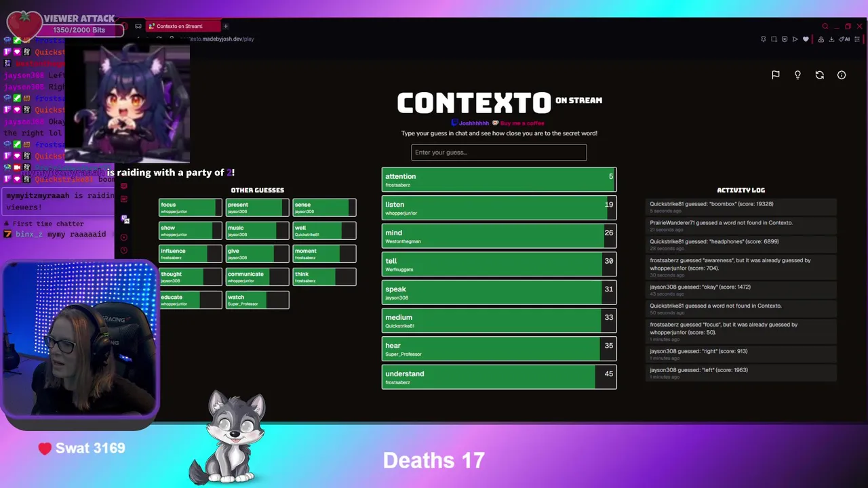
Task: Click the send/flow arrow icon in the toolbar
Action: pos(795,39)
